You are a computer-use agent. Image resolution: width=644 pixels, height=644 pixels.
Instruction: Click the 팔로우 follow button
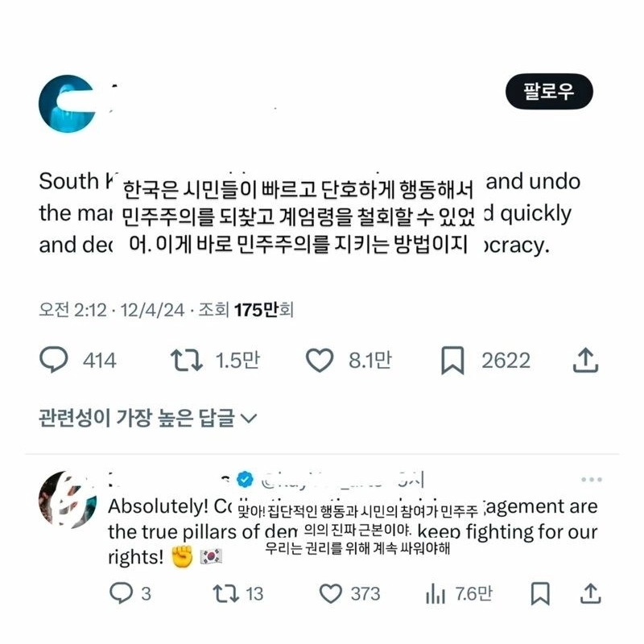click(x=549, y=91)
